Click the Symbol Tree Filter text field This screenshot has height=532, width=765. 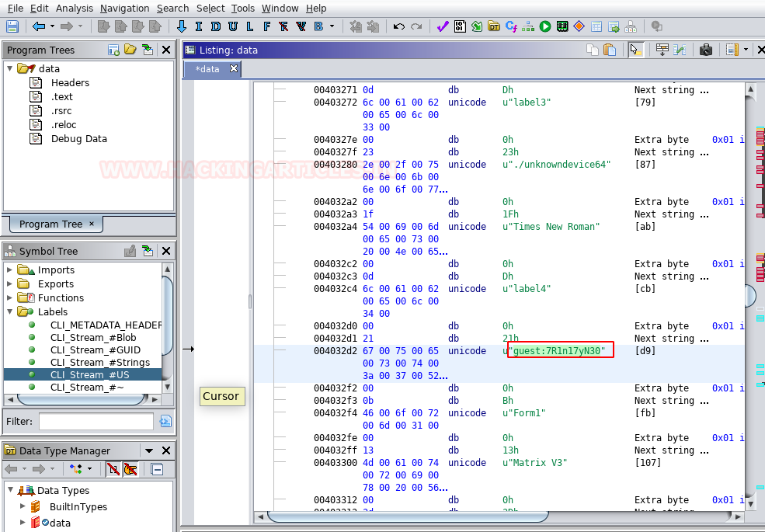pos(96,421)
